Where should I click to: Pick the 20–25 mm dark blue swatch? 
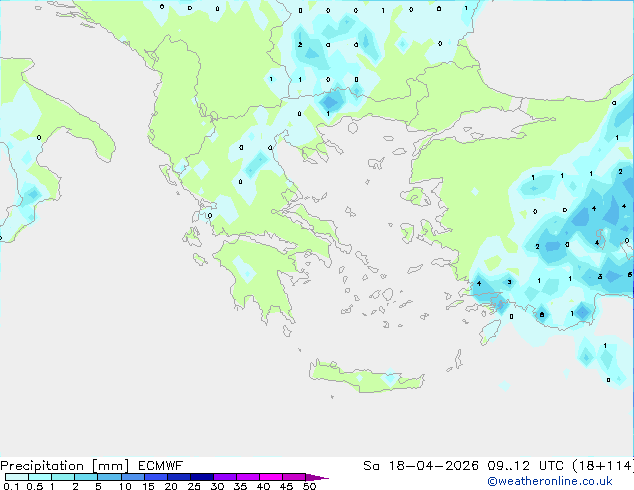click(x=179, y=477)
